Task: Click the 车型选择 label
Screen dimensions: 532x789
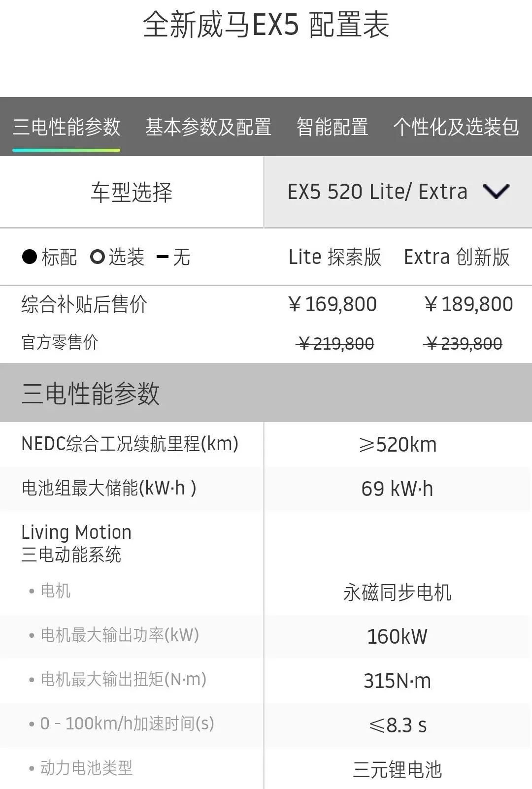Action: [132, 192]
